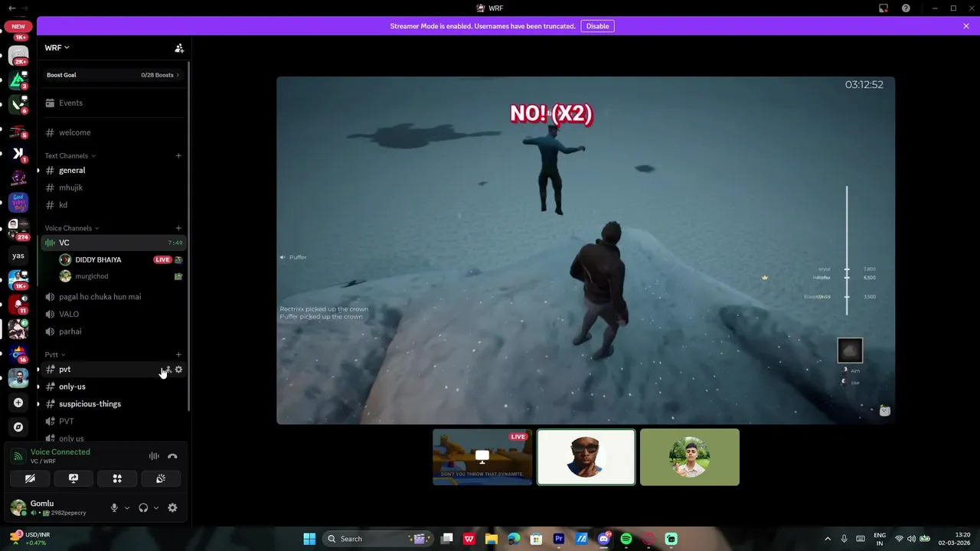Image resolution: width=980 pixels, height=551 pixels.
Task: Expand Boost Goal details arrow
Action: (178, 75)
